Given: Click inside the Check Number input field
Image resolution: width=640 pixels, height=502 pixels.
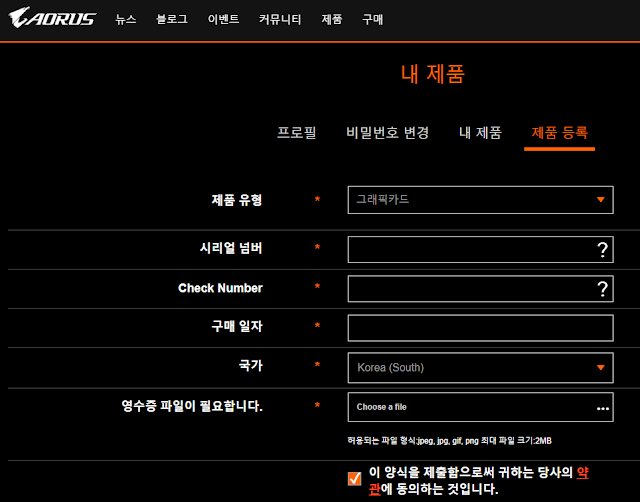Looking at the screenshot, I should [x=480, y=289].
